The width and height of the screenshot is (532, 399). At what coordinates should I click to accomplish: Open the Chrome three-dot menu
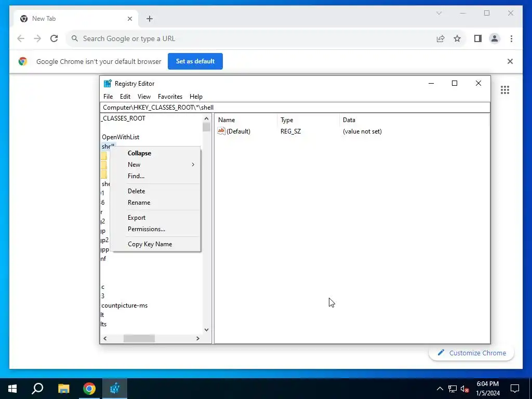click(511, 38)
